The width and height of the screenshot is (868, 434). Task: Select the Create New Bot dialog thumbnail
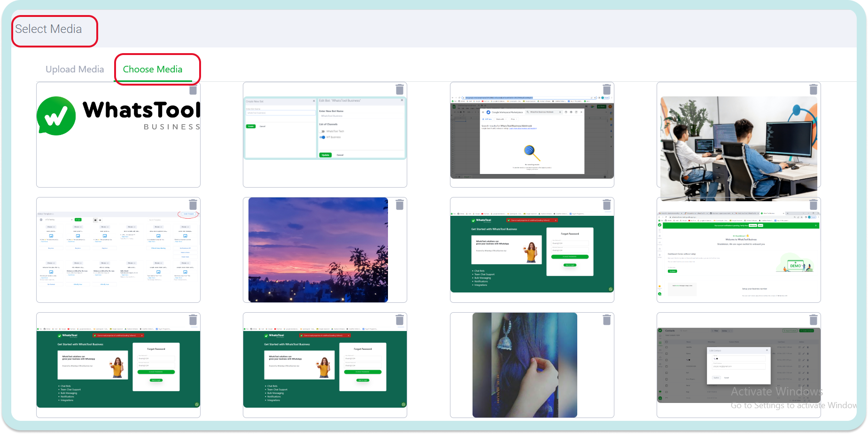(325, 128)
